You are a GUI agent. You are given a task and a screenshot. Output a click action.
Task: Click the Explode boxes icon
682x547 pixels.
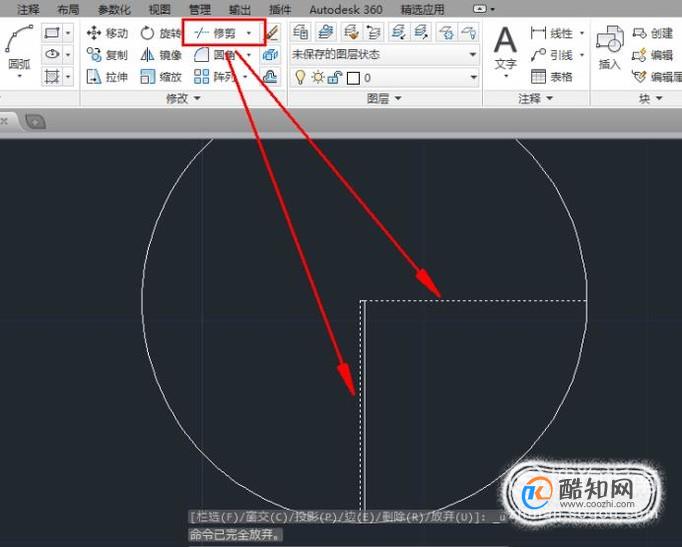coord(271,55)
